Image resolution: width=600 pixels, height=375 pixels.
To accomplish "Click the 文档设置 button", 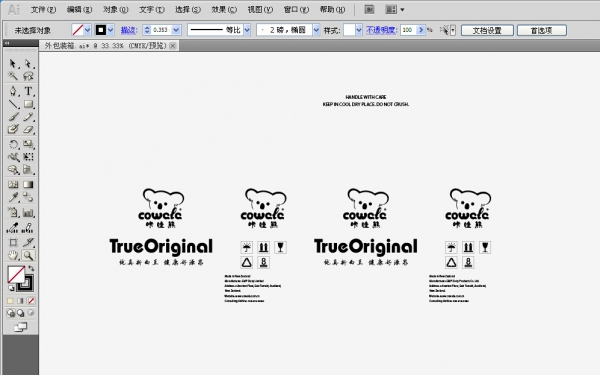I will point(487,30).
